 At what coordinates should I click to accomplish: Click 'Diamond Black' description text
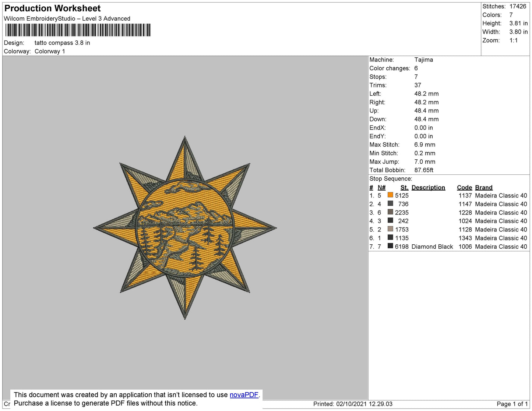432,247
